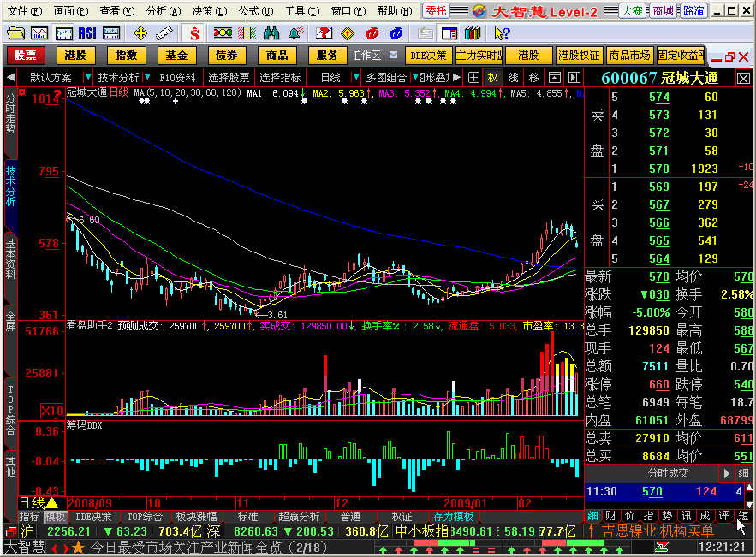Close the 600067 quote panel with X
The image size is (756, 557).
pos(743,78)
